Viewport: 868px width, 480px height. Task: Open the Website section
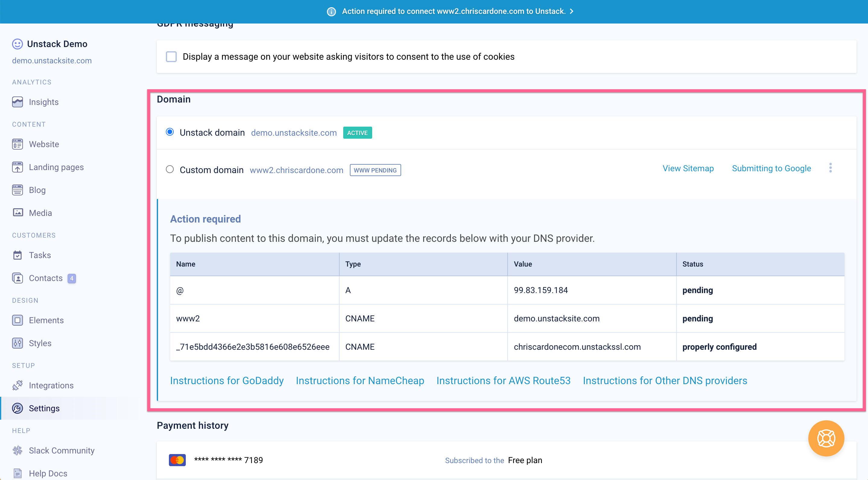(x=44, y=144)
